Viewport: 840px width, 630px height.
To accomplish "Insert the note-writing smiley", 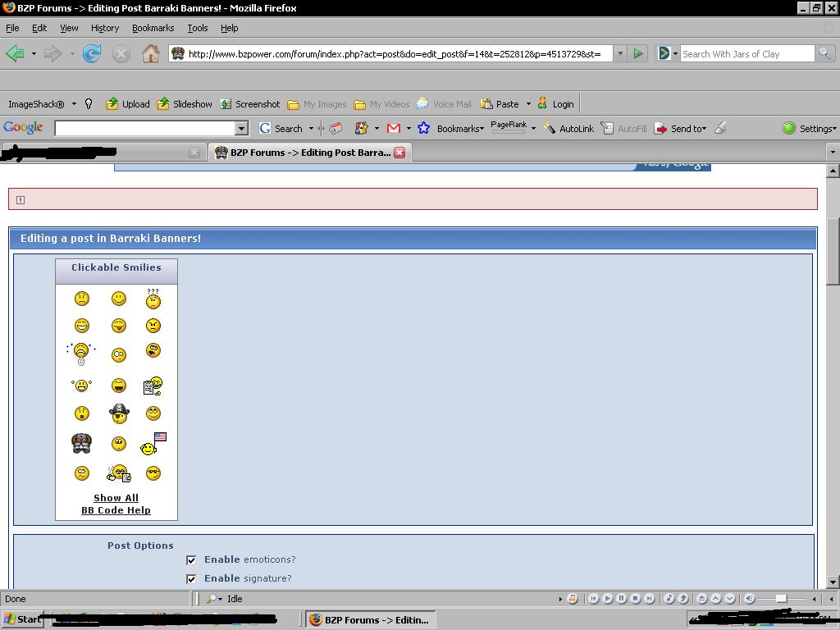I will 153,386.
